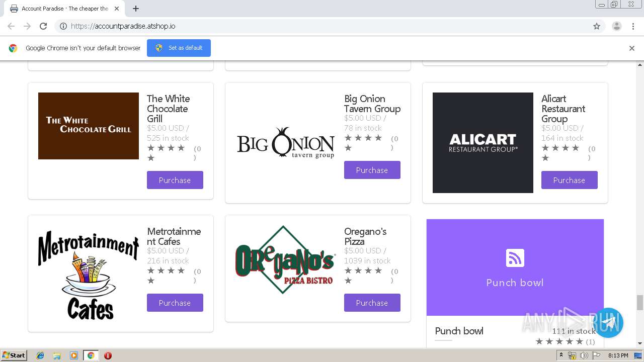
Task: Click '525 in stock' text
Action: point(168,138)
